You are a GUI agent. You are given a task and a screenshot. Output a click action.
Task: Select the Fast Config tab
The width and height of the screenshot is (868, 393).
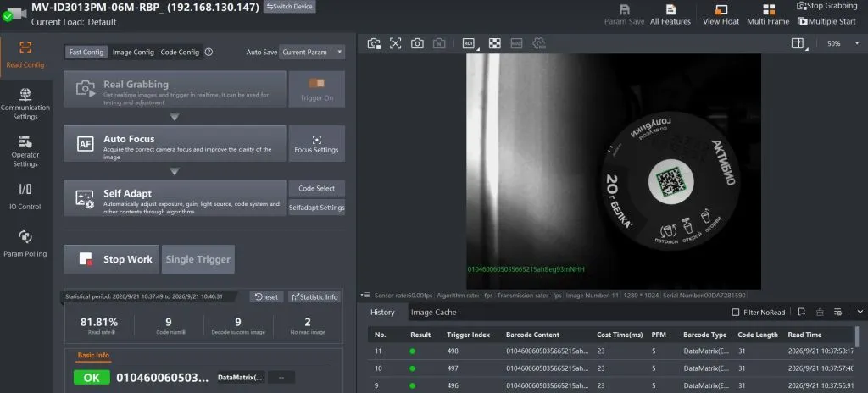coord(86,52)
